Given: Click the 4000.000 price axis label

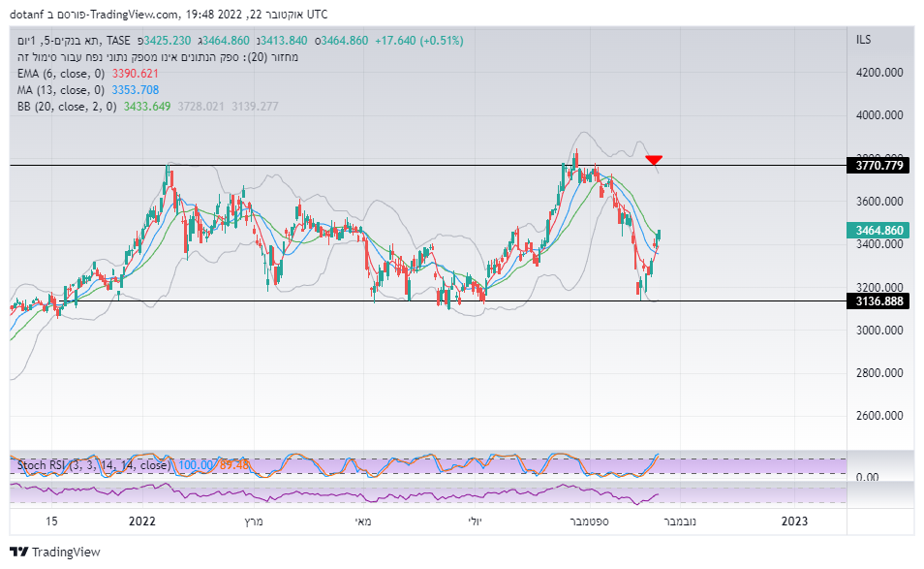Looking at the screenshot, I should point(879,115).
